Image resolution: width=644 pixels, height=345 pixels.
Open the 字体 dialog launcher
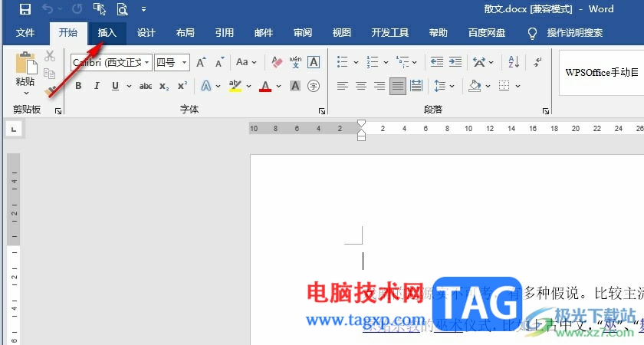pos(322,111)
